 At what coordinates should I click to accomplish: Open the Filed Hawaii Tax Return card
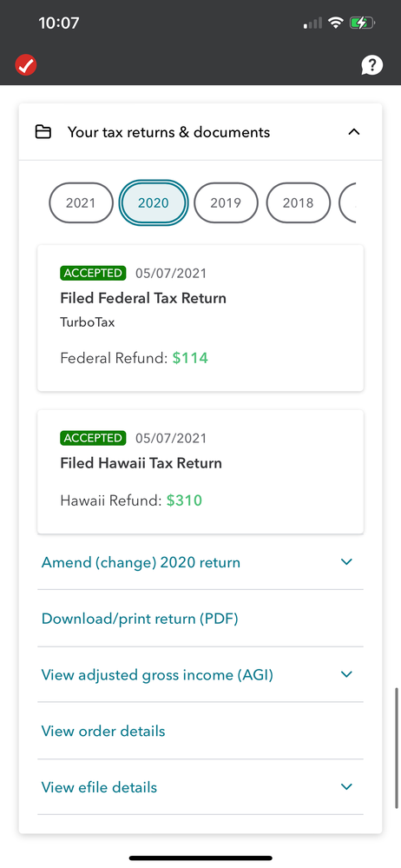(x=200, y=472)
